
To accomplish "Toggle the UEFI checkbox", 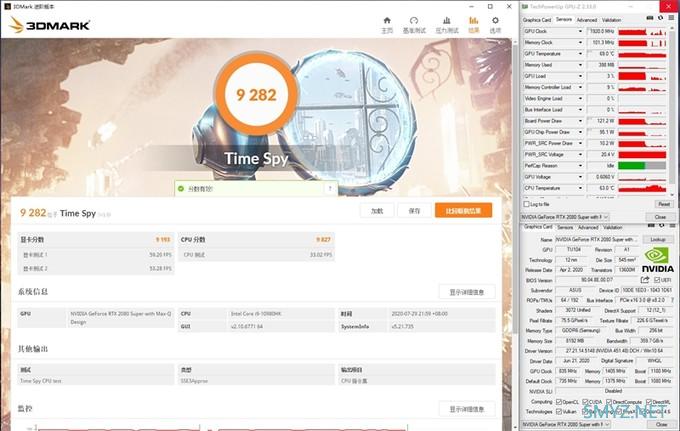I will coord(657,280).
